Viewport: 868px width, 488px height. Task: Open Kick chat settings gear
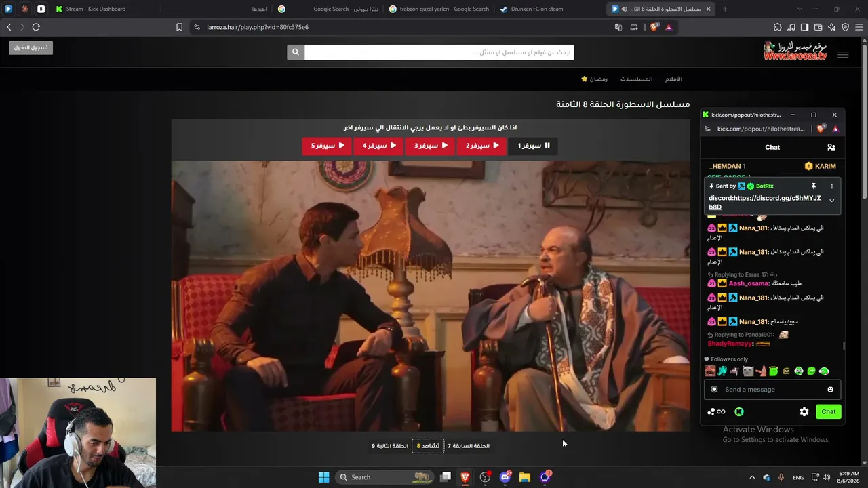(804, 411)
